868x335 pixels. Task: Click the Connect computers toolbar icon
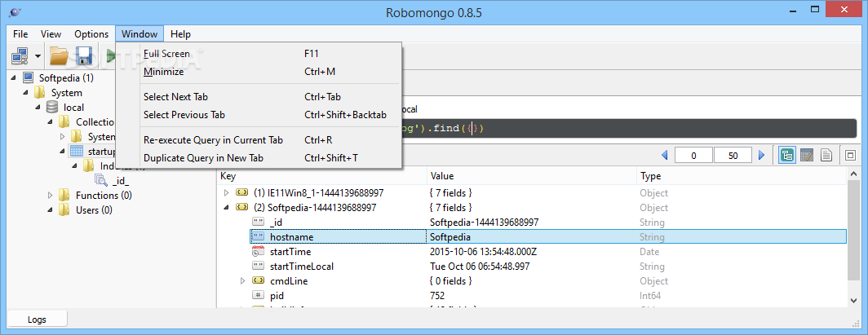pyautogui.click(x=20, y=55)
